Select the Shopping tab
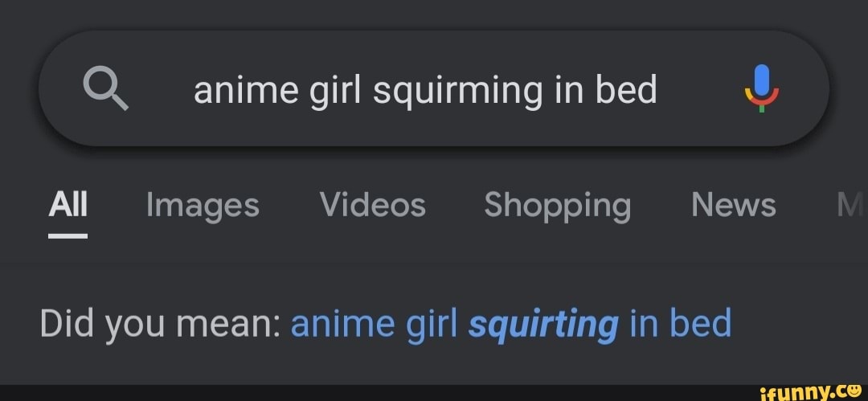The image size is (868, 401). (557, 205)
